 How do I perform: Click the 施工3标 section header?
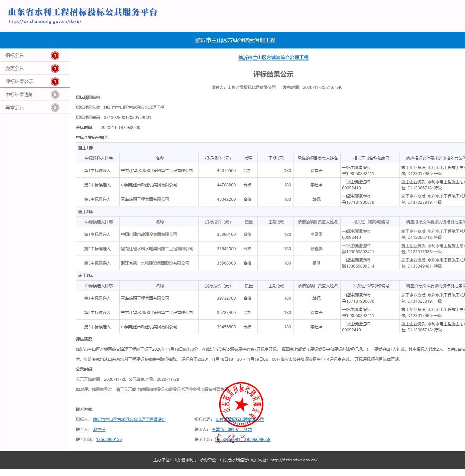click(x=86, y=276)
